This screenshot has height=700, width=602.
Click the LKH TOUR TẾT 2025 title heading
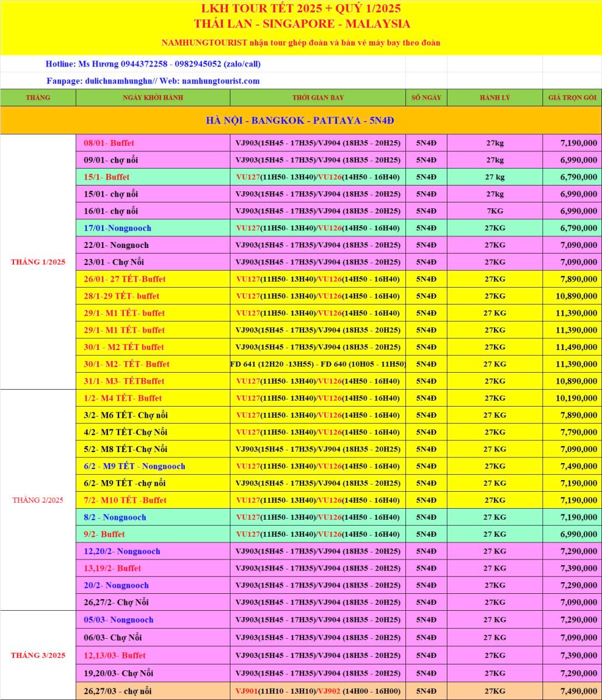coord(300,9)
